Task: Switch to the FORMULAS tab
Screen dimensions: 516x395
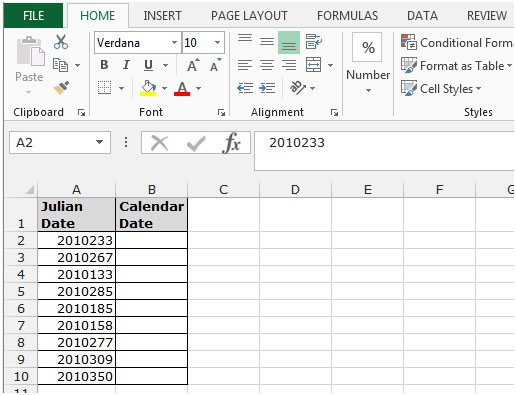Action: (x=347, y=16)
